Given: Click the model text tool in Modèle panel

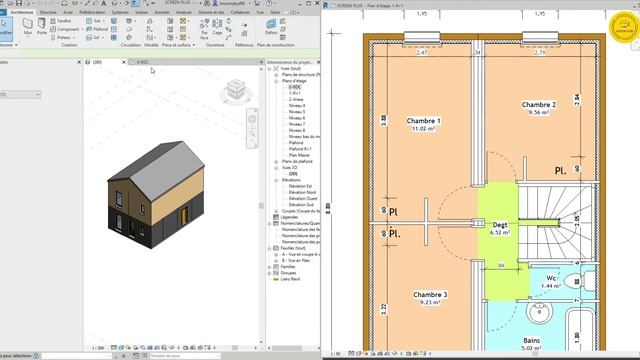Looking at the screenshot, I should (149, 21).
